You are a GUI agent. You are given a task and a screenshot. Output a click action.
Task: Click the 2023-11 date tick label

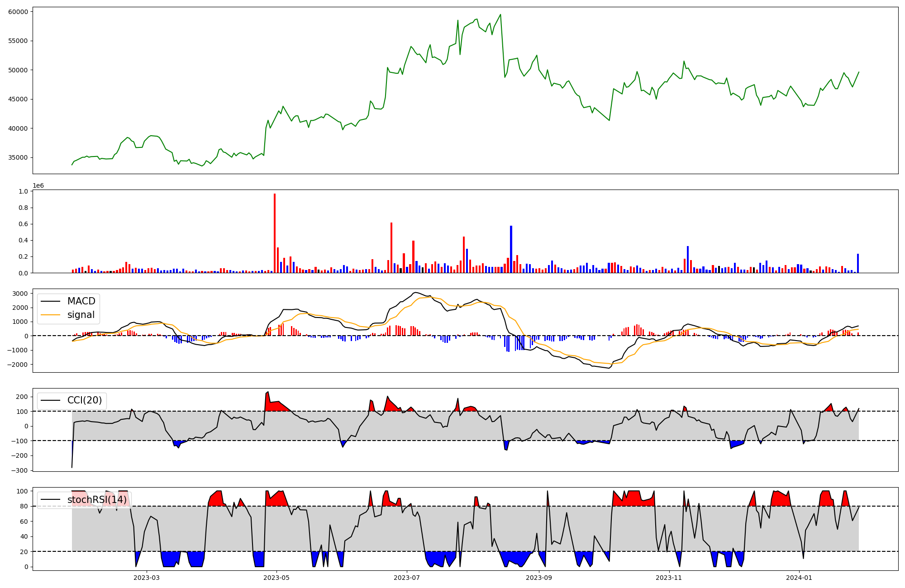[x=669, y=578]
